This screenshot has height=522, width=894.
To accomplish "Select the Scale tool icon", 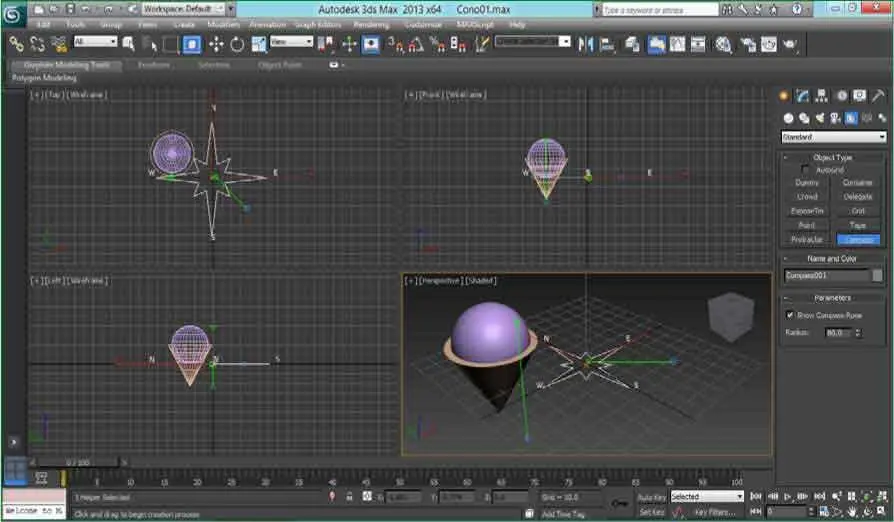I will point(259,44).
